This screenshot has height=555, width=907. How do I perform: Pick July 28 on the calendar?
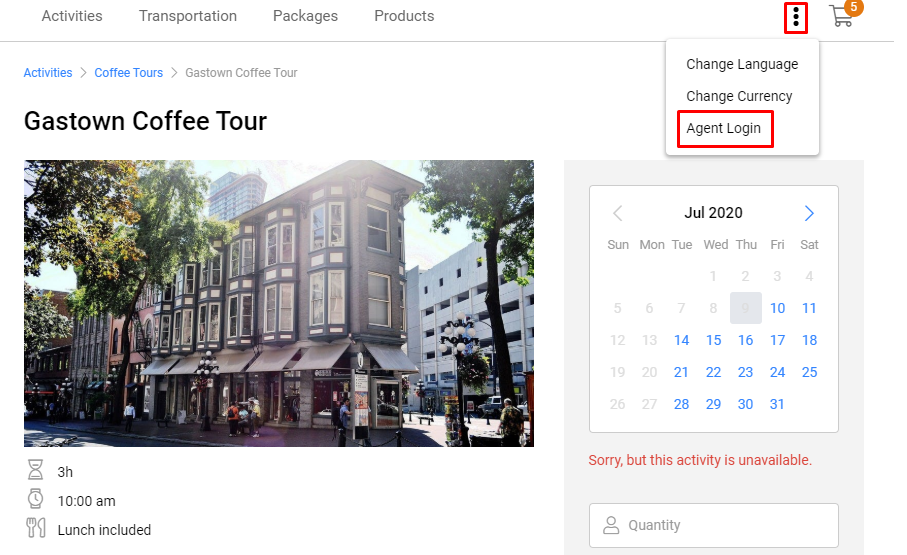click(681, 404)
